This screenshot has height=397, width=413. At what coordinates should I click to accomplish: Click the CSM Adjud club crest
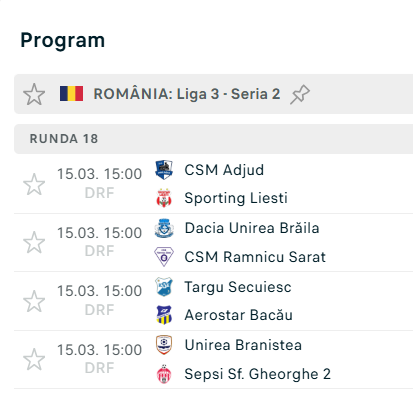click(x=164, y=170)
